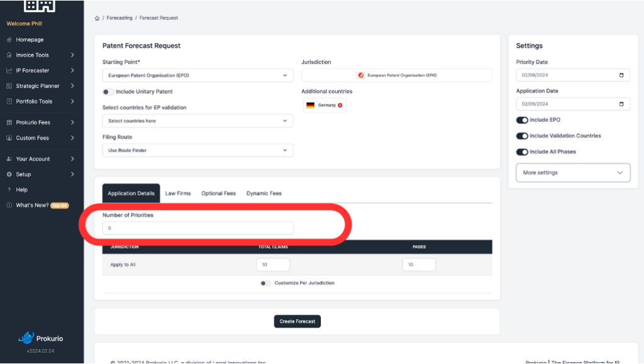The width and height of the screenshot is (644, 364).
Task: Open the Filing Route dropdown
Action: click(x=197, y=151)
